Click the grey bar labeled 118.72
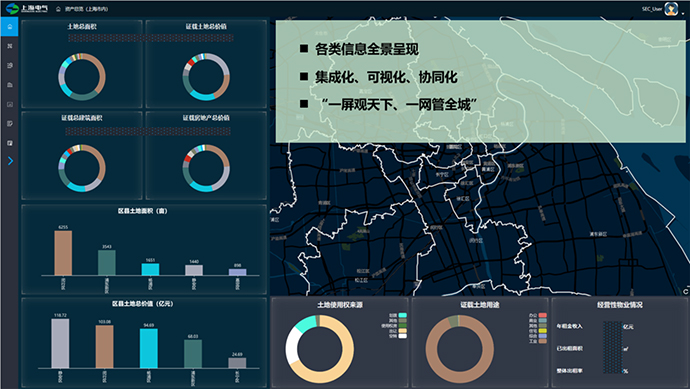Screen dimensions: 690x389 tap(60, 343)
